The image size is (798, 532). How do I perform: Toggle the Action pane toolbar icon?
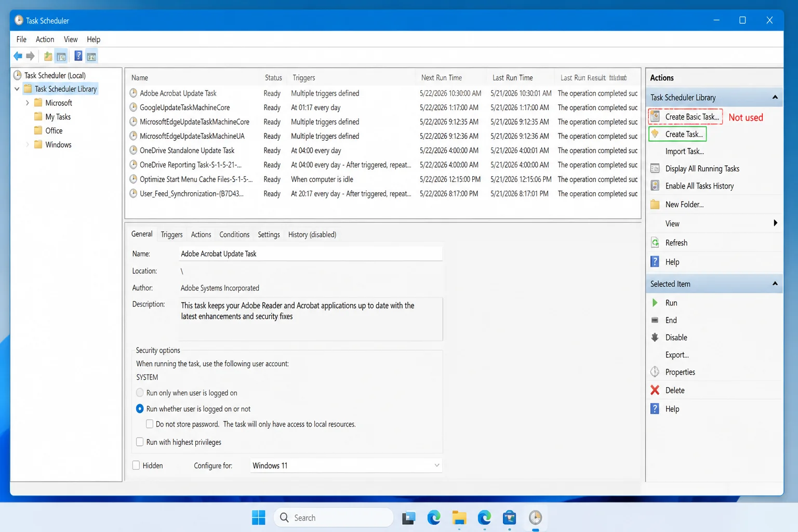pos(91,56)
